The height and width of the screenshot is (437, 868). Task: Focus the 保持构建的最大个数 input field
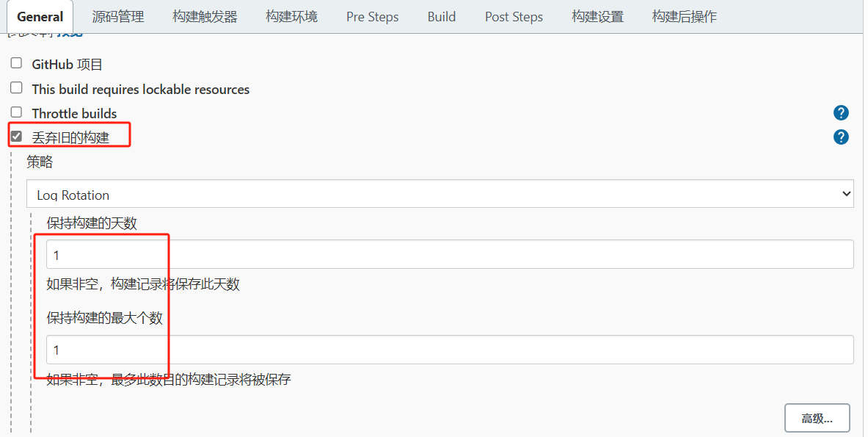coord(450,350)
